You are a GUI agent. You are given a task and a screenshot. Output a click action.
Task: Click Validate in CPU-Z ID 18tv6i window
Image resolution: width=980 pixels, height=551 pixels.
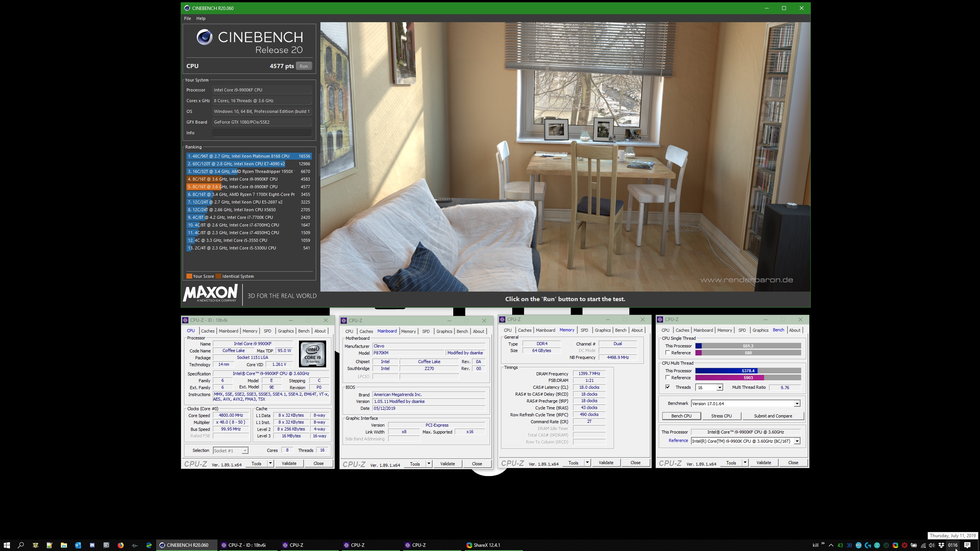[x=289, y=463]
